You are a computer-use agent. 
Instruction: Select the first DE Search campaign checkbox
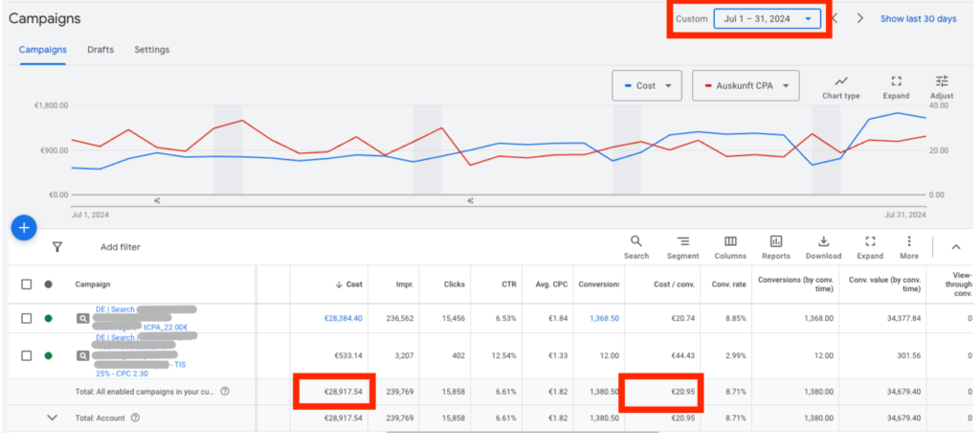click(x=27, y=318)
